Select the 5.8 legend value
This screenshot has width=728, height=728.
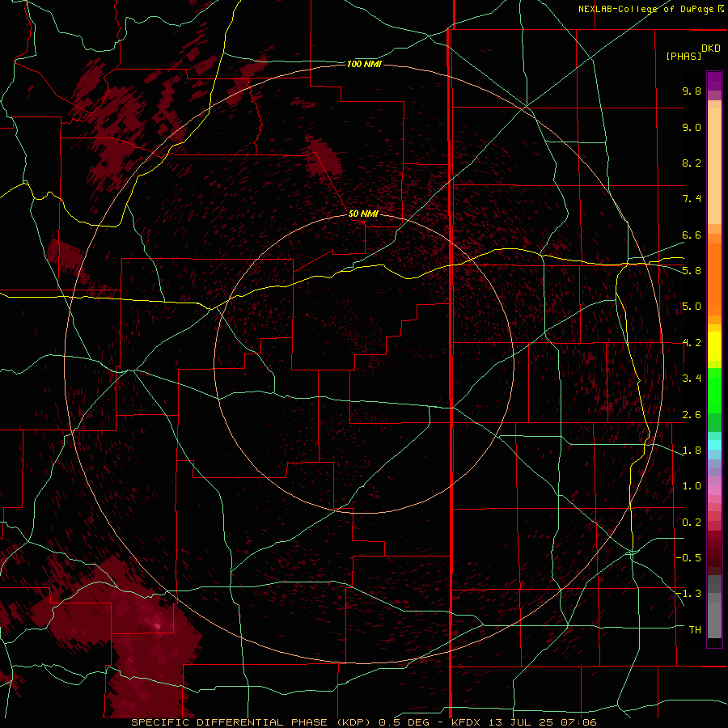692,271
